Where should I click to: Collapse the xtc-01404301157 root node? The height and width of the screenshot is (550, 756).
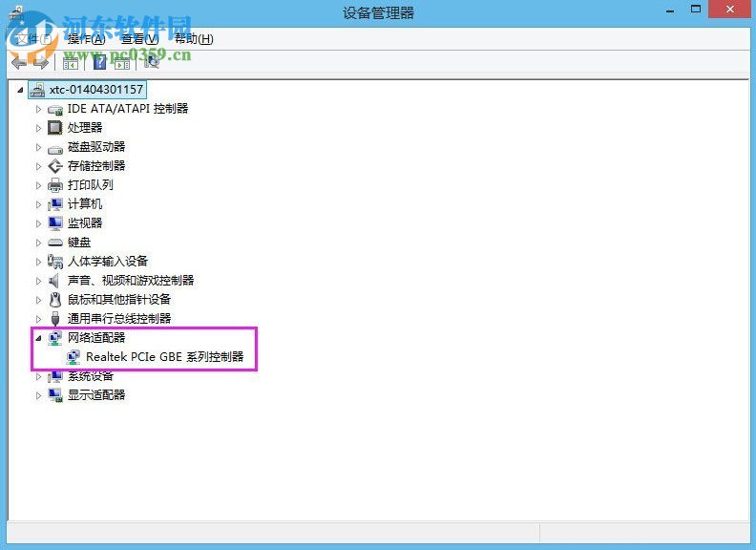pyautogui.click(x=20, y=90)
